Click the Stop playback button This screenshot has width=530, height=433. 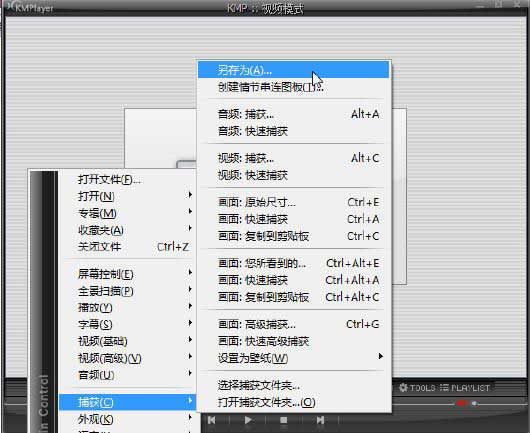pyautogui.click(x=284, y=420)
